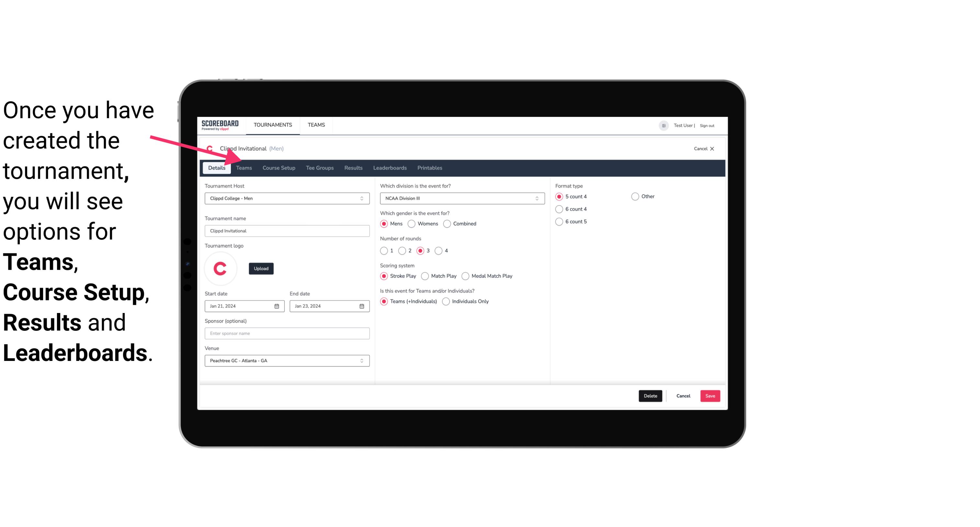Viewport: 980px width, 527px height.
Task: Switch to the Course Setup tab
Action: [x=278, y=167]
